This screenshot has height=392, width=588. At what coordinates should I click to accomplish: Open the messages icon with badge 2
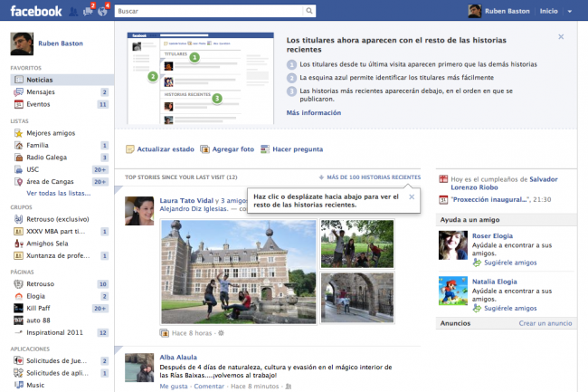coord(89,11)
